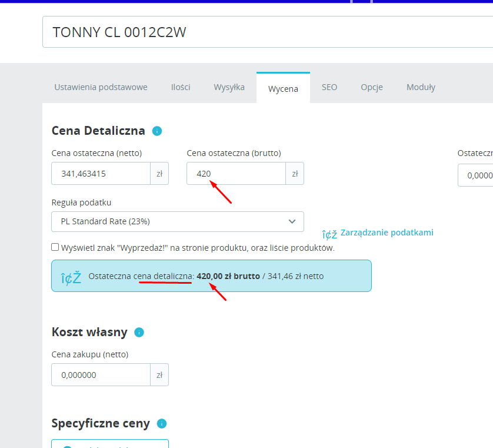Click the icon before Zarządzanie podatkami link
The image size is (493, 448).
[329, 234]
